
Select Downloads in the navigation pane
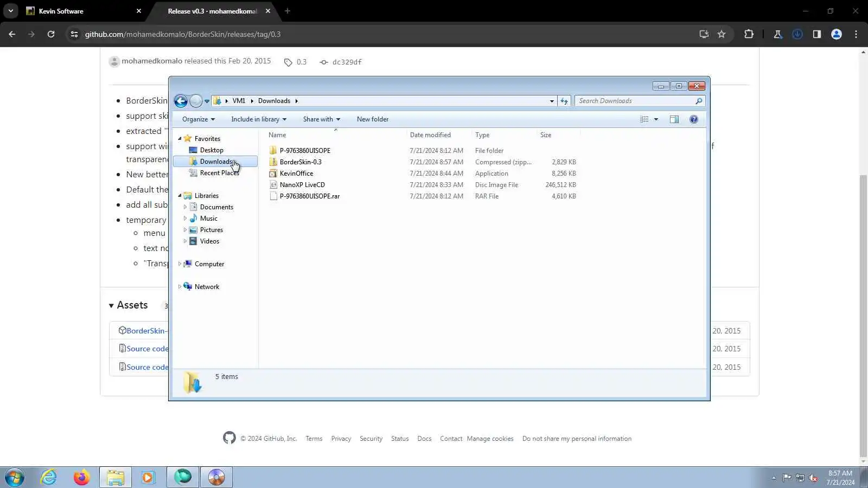click(x=215, y=162)
